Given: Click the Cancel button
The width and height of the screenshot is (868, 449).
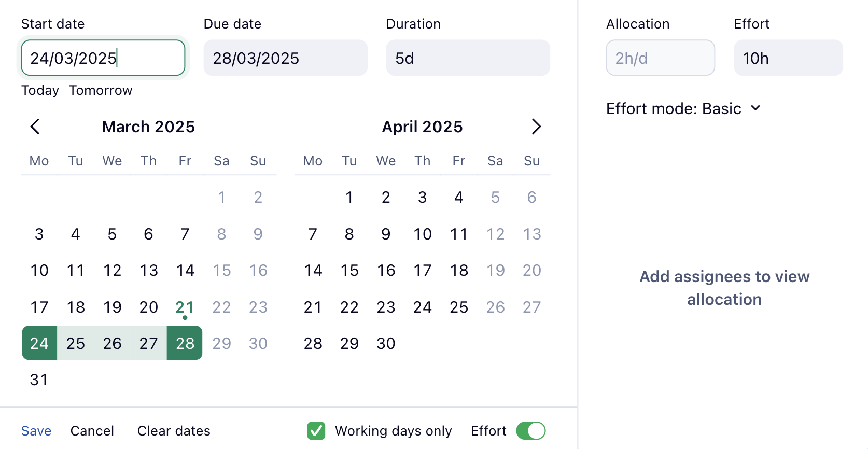Looking at the screenshot, I should [92, 431].
